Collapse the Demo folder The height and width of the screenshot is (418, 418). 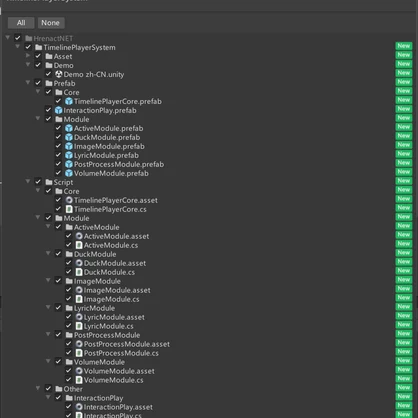pos(28,65)
